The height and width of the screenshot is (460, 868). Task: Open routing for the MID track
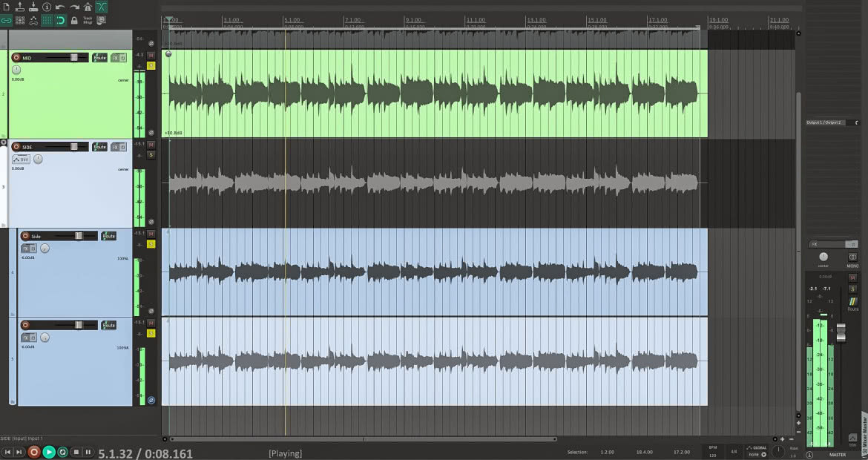coord(99,58)
